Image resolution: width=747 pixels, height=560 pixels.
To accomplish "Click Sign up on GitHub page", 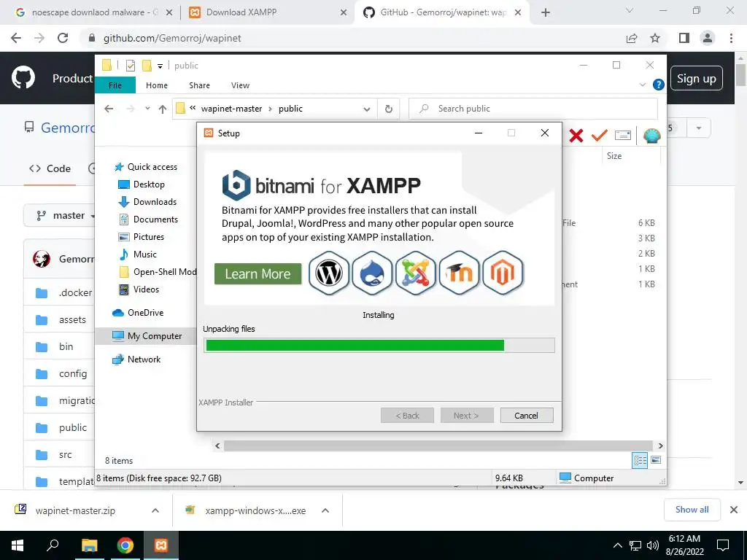I will [697, 79].
